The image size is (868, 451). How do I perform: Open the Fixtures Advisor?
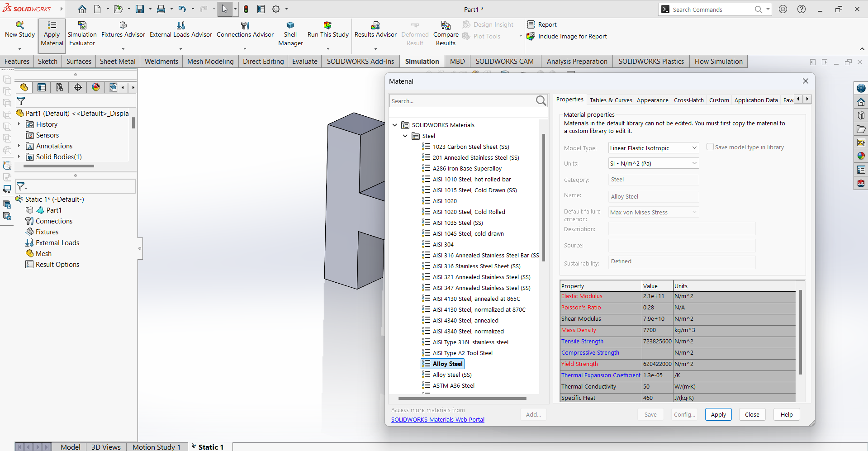(123, 30)
